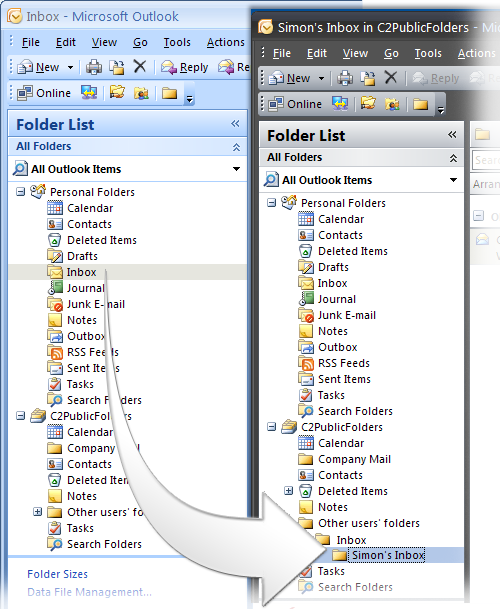
Task: Click Print icon in Inbox window toolbar
Action: click(x=94, y=67)
